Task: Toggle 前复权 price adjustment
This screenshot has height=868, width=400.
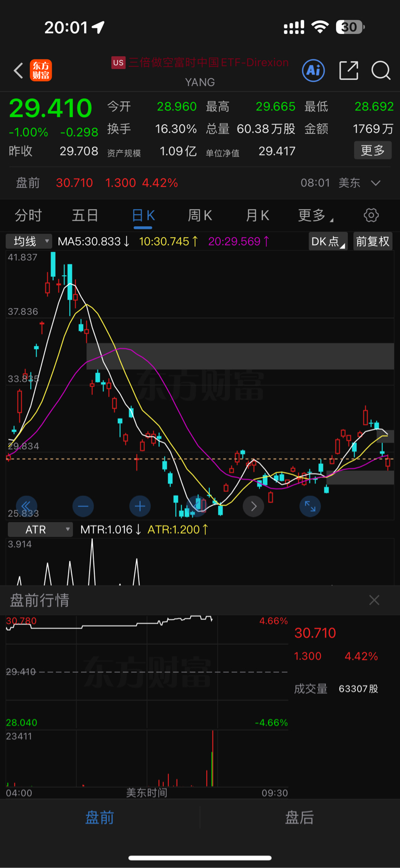Action: pyautogui.click(x=372, y=241)
